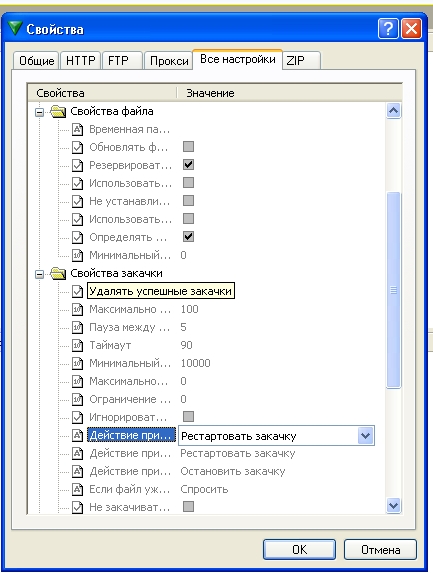Click the icon beside 'Если файл уж...'
433x578 pixels.
tap(77, 490)
